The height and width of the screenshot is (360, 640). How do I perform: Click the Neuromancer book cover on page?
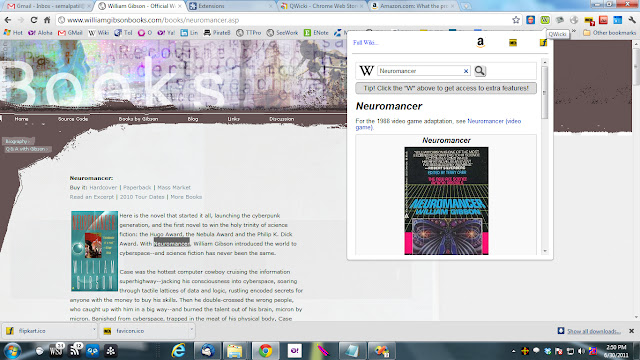[x=94, y=251]
